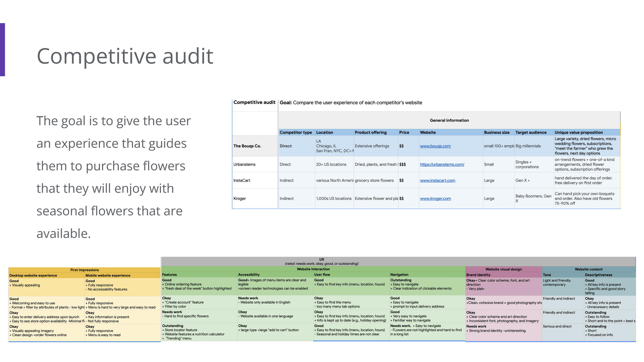
Task: Open the urbanstems.com website link
Action: 442,164
